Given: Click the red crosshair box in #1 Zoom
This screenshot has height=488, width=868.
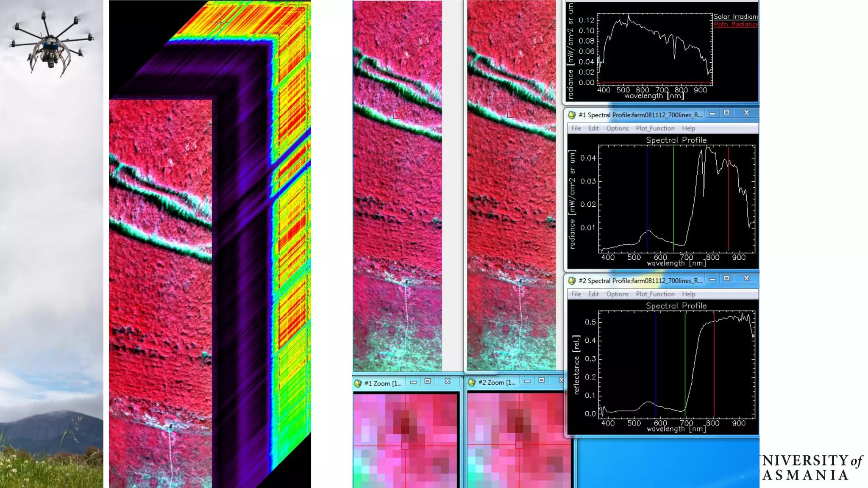Looking at the screenshot, I should 405,446.
